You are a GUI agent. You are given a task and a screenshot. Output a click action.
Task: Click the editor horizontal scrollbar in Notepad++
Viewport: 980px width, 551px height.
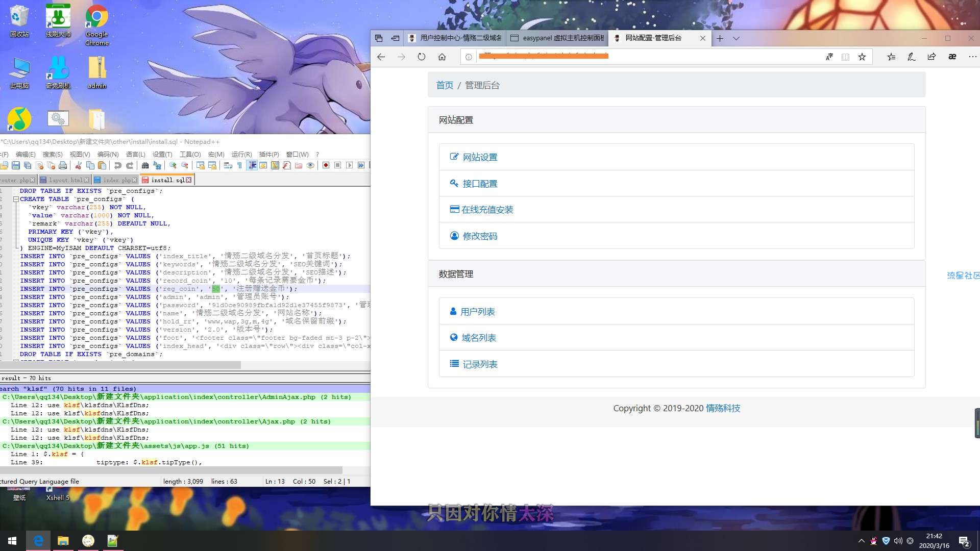[x=120, y=365]
